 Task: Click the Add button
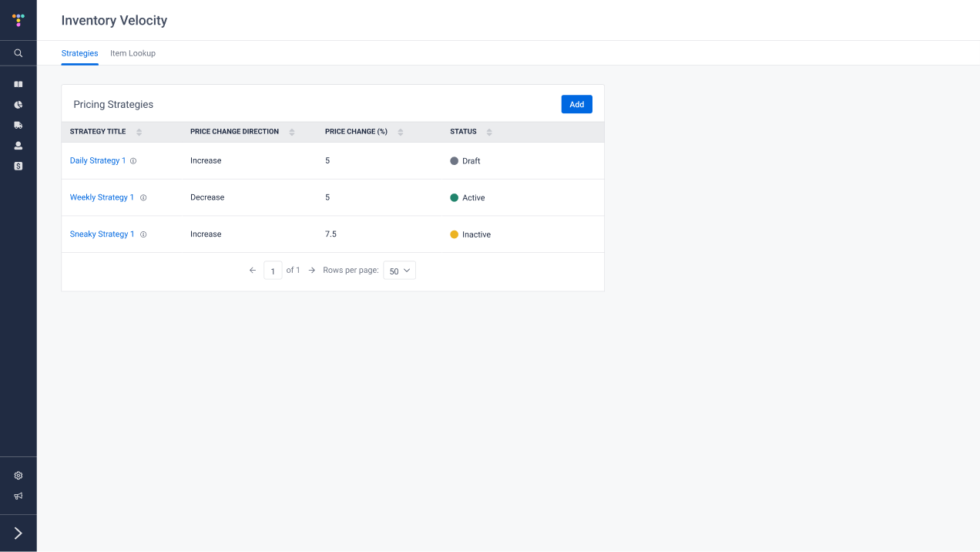click(x=576, y=104)
